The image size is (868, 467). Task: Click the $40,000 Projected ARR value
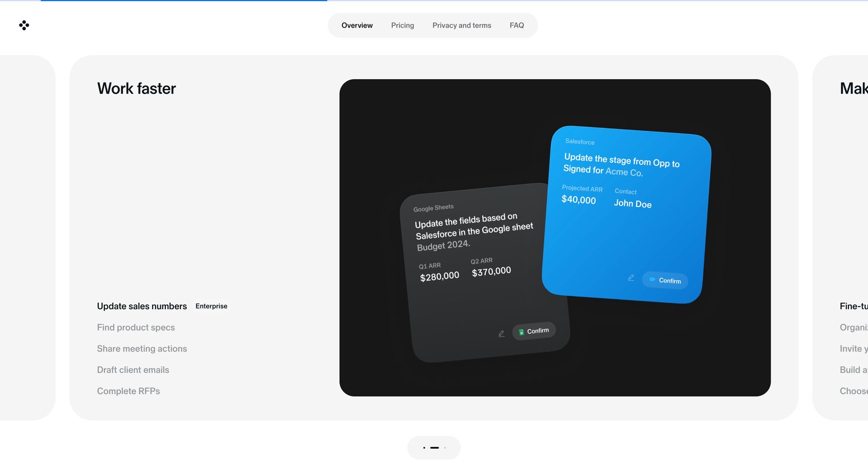click(579, 200)
